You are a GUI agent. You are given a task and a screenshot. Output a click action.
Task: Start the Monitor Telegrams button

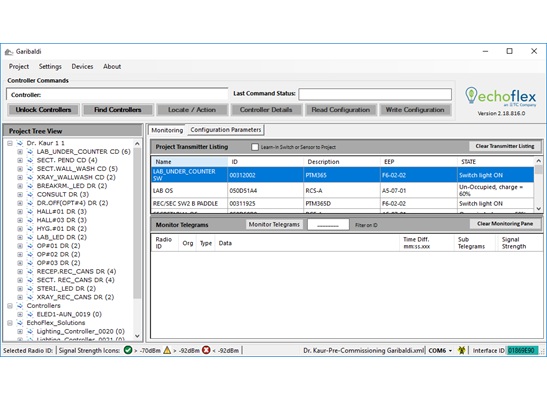point(274,225)
